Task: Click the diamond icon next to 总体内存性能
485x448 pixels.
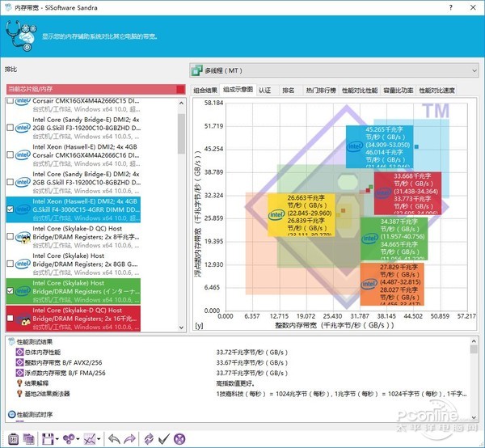Action: 19,352
